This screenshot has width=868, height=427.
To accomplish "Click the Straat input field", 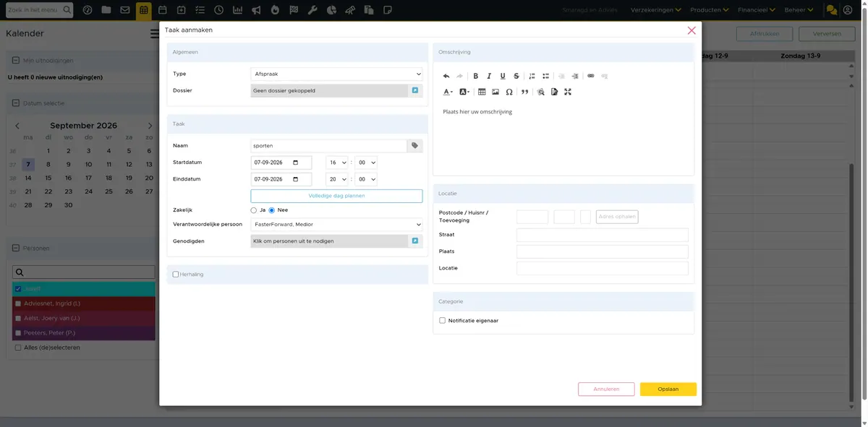I will (x=603, y=235).
